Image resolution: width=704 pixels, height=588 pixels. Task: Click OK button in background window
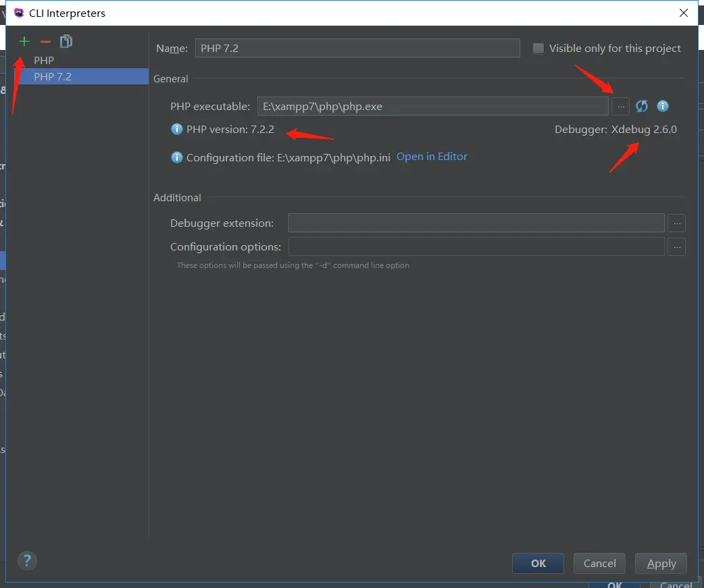point(615,585)
